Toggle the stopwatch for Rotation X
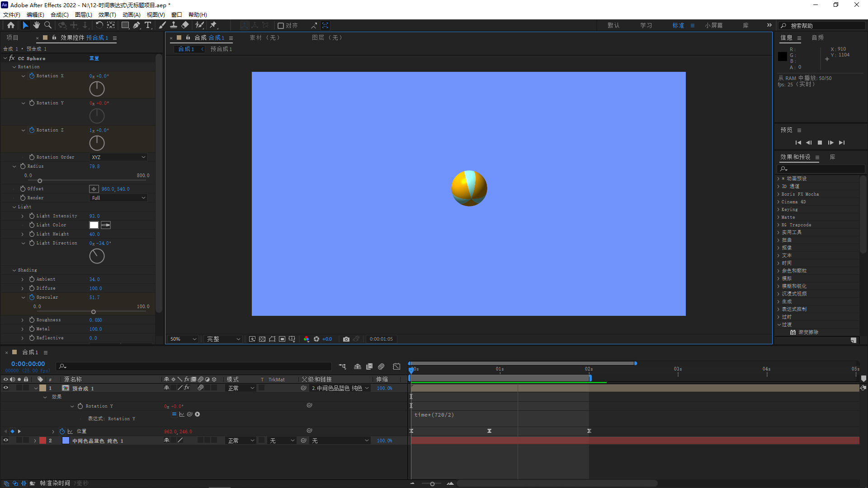Viewport: 868px width, 488px height. click(32, 76)
